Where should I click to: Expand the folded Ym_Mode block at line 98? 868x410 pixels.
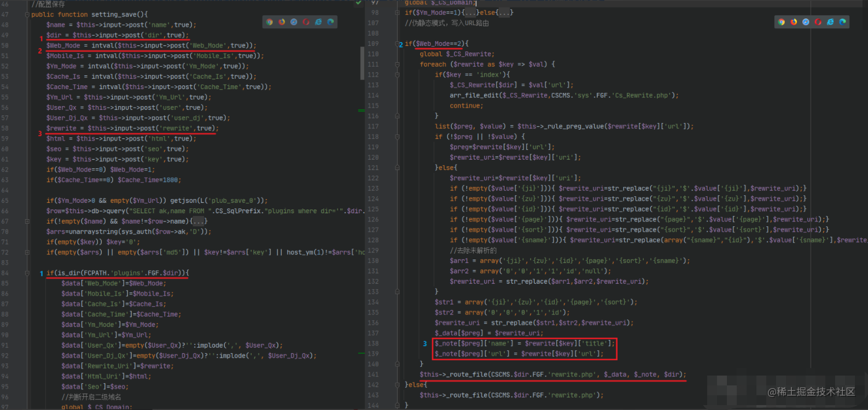(397, 13)
